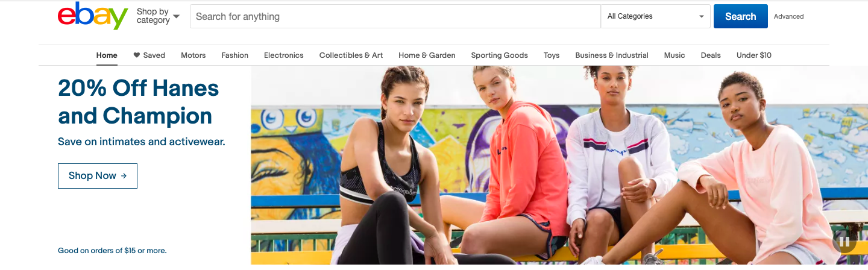
Task: Open the Electronics category
Action: [283, 55]
